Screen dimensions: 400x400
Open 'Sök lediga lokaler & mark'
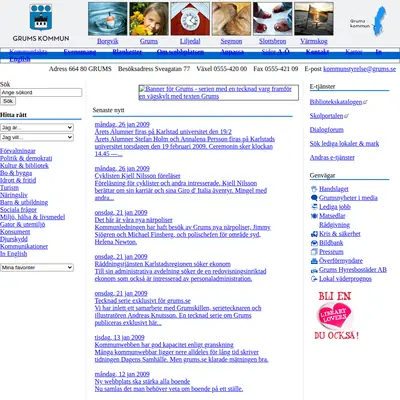pyautogui.click(x=344, y=144)
